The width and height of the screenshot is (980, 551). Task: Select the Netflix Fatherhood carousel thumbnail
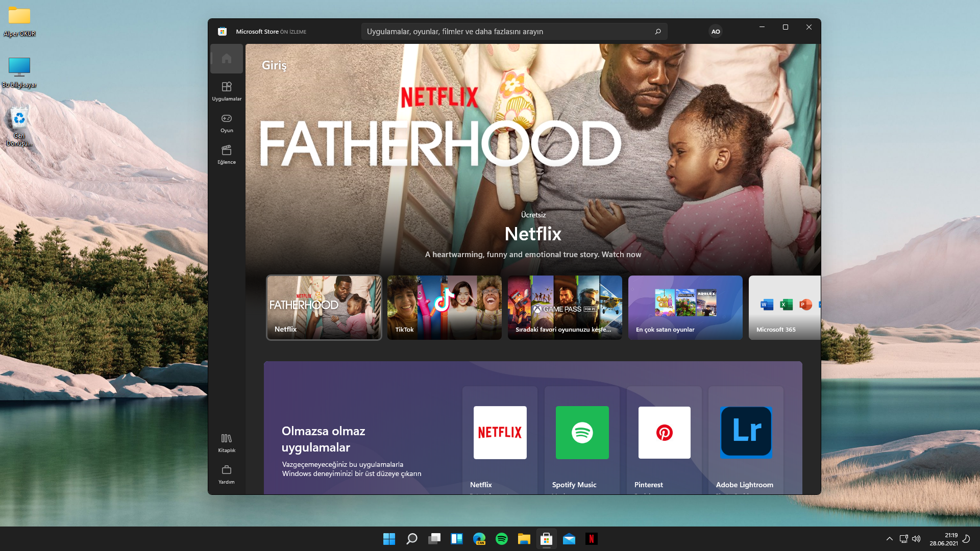[324, 308]
